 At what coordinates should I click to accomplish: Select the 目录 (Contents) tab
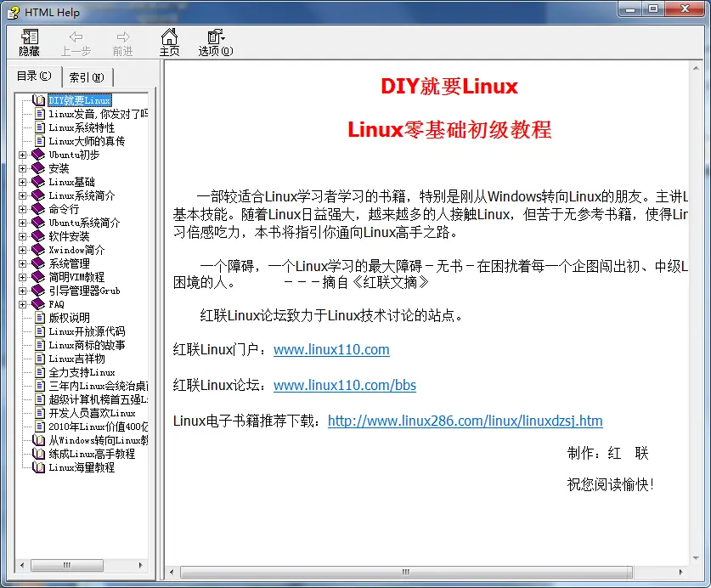click(x=34, y=76)
